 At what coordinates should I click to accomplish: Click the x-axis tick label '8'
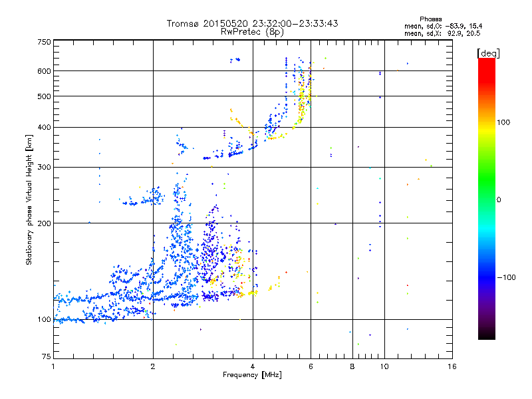click(352, 366)
